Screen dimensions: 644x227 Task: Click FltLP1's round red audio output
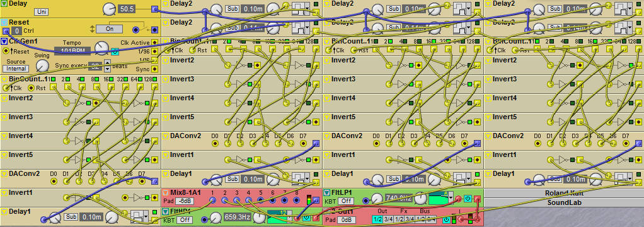coord(459,199)
